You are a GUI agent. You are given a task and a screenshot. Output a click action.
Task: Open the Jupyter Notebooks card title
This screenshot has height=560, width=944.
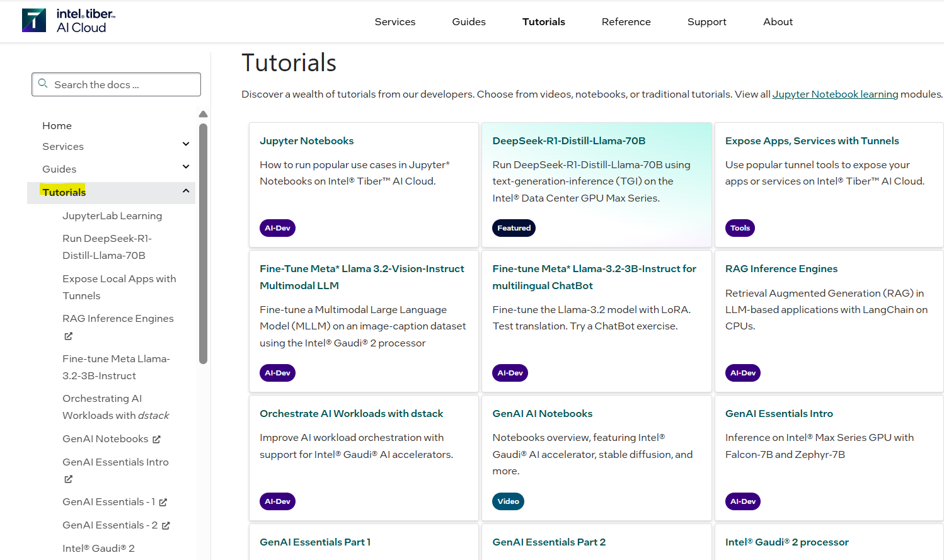click(x=307, y=140)
